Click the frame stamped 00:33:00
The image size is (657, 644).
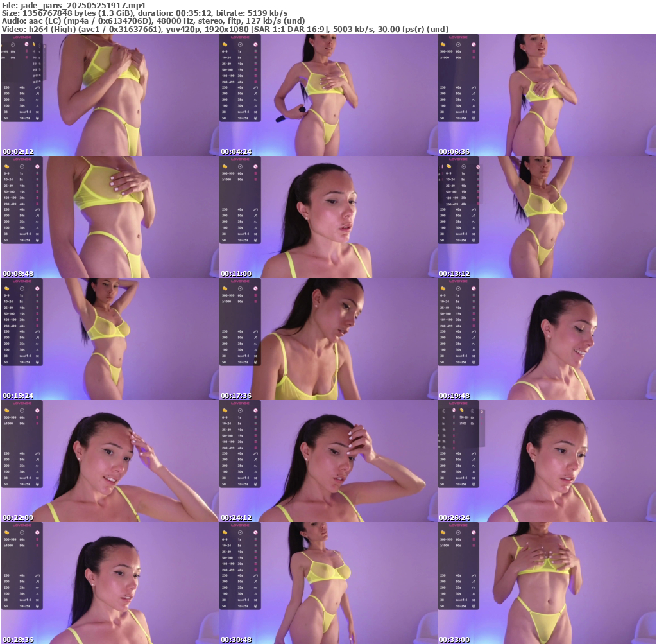547,583
